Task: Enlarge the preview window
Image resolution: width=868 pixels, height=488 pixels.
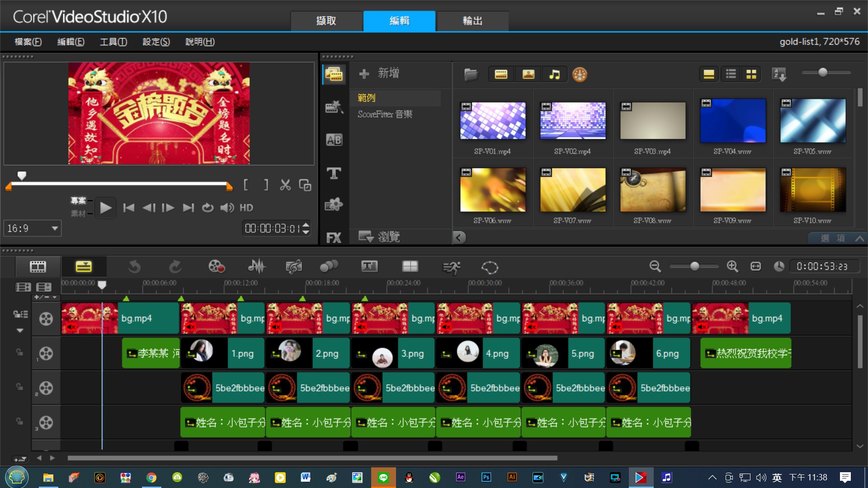Action: 305,185
